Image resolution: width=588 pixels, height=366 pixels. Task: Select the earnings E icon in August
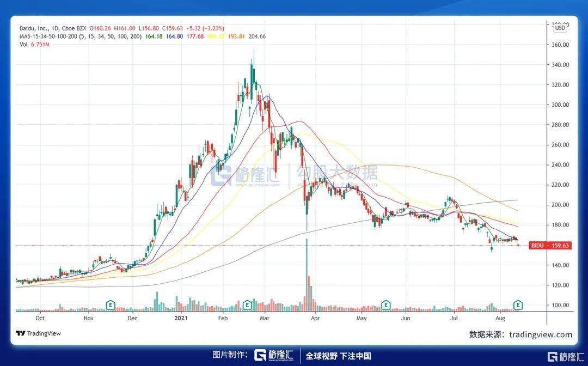(518, 304)
